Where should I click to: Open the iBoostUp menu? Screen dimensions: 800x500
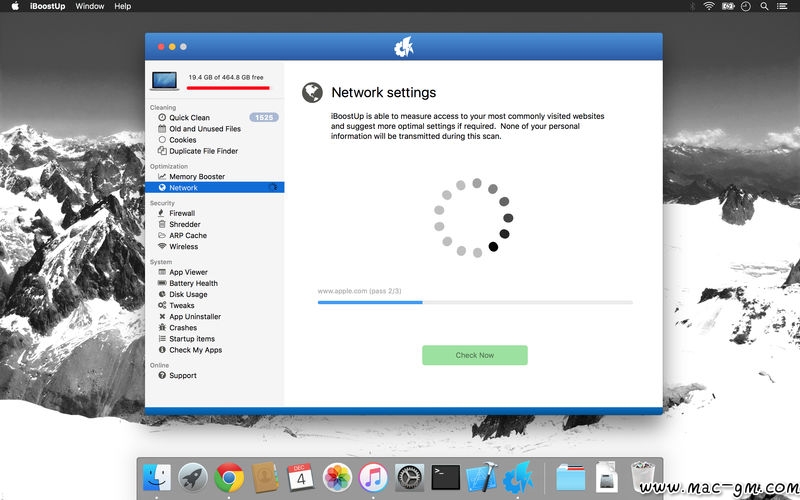[x=47, y=6]
